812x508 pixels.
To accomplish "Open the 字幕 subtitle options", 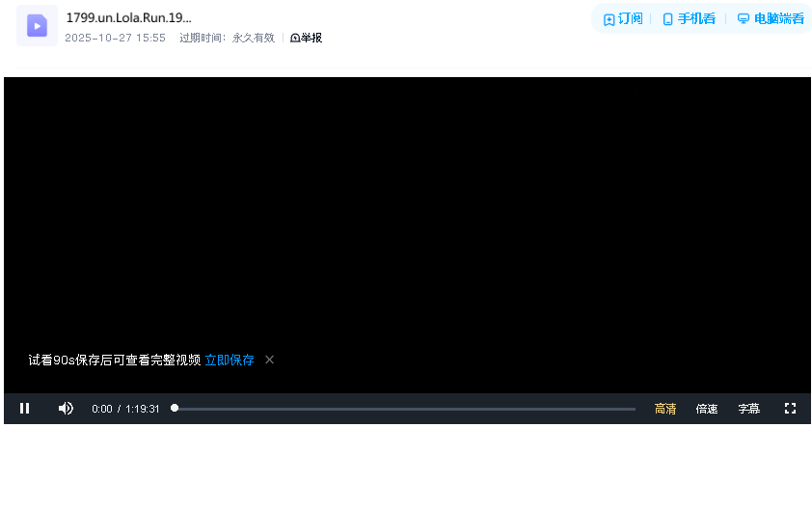I will point(749,409).
